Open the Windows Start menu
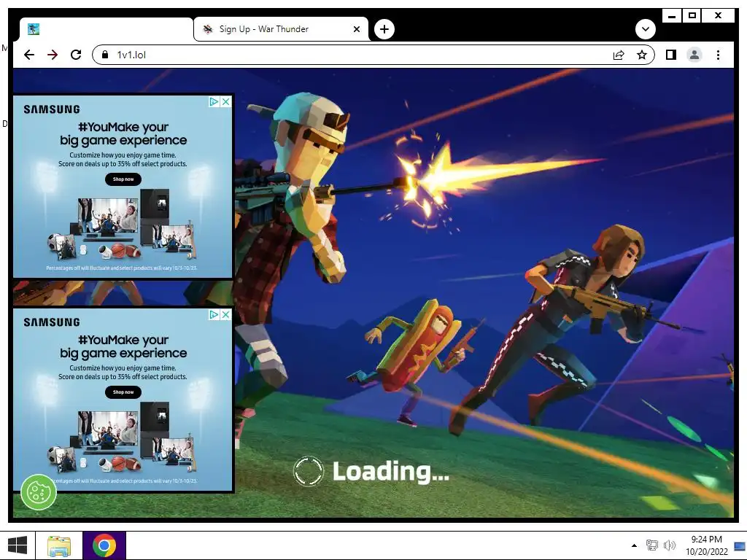This screenshot has height=560, width=747. [x=18, y=545]
